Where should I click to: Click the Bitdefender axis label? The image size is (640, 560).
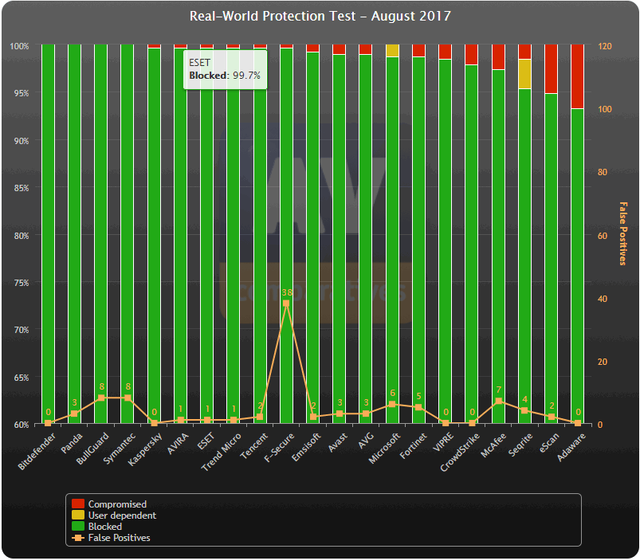click(37, 452)
